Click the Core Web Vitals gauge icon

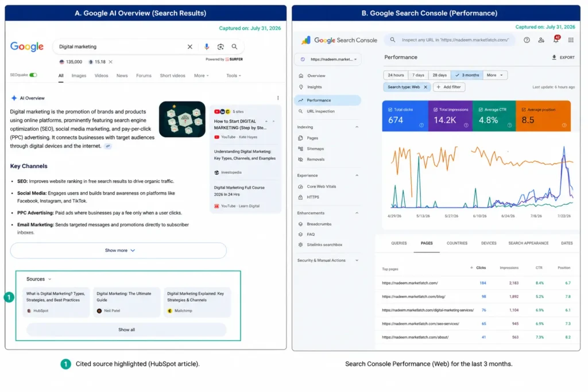(300, 187)
